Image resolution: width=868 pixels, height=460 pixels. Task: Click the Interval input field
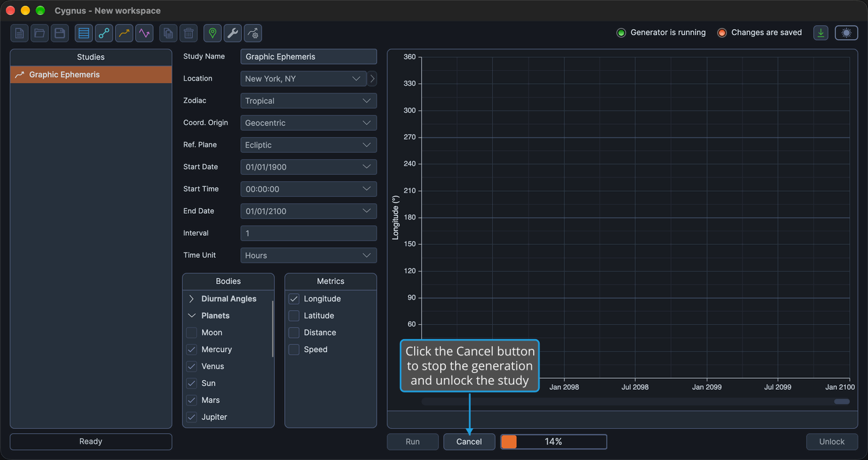pos(309,233)
